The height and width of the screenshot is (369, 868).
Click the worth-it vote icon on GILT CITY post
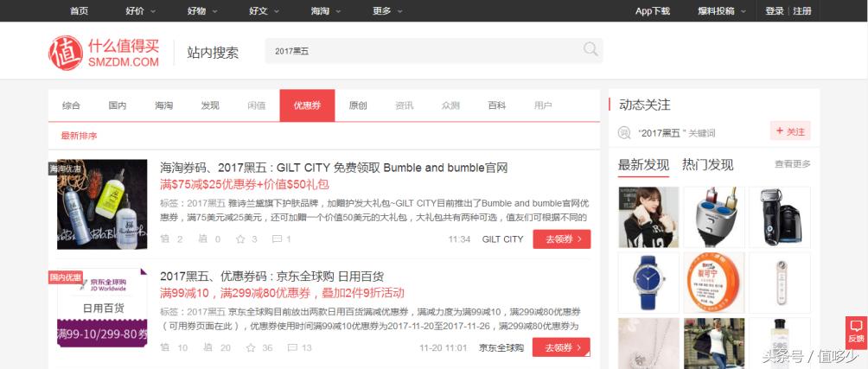(164, 239)
